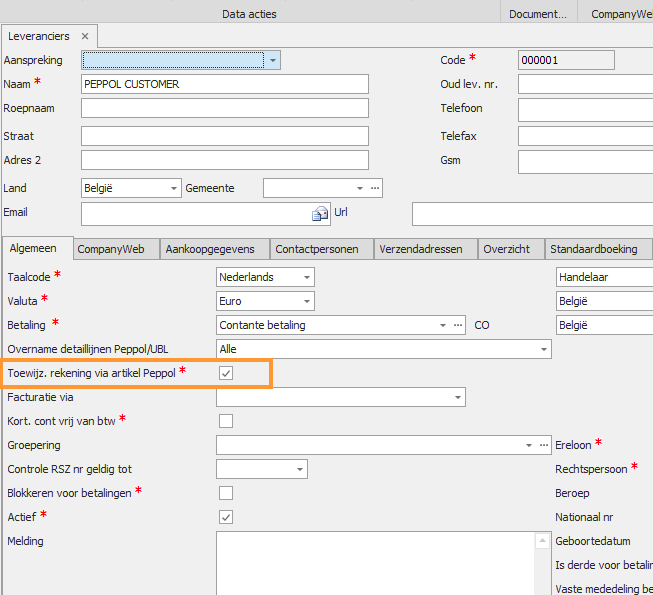Image resolution: width=653 pixels, height=595 pixels.
Task: Open Gemeente lookup via ellipsis button
Action: tap(375, 188)
